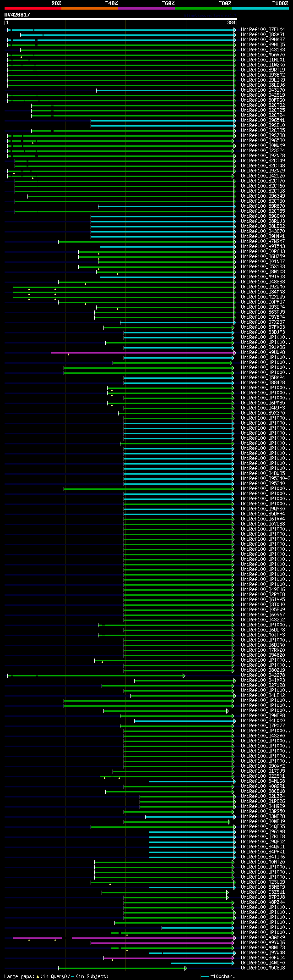Select the UniRef100_B4LBM2 entry
The height and width of the screenshot is (980, 293).
tap(263, 696)
